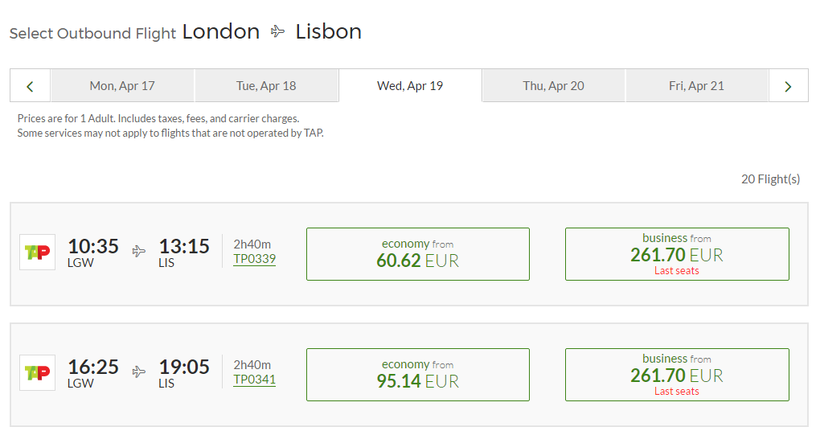Click the previous dates left arrow
Viewport: 820px width, 427px height.
[x=30, y=86]
